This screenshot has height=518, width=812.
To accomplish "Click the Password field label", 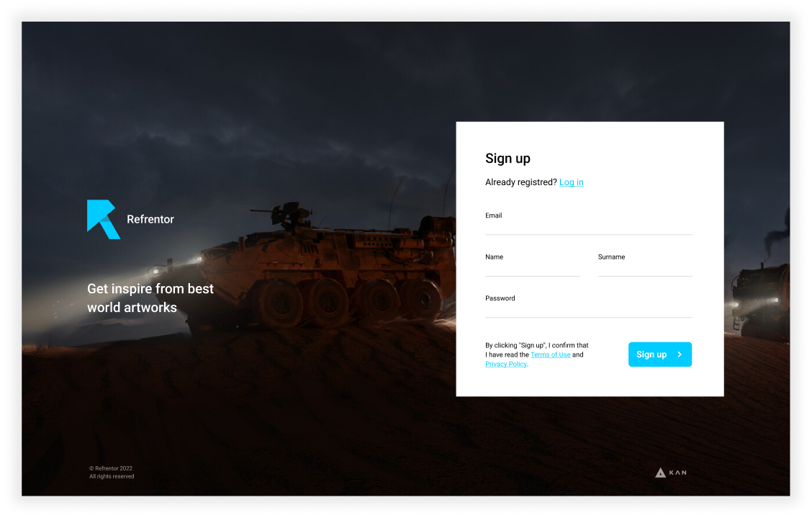I will point(500,298).
